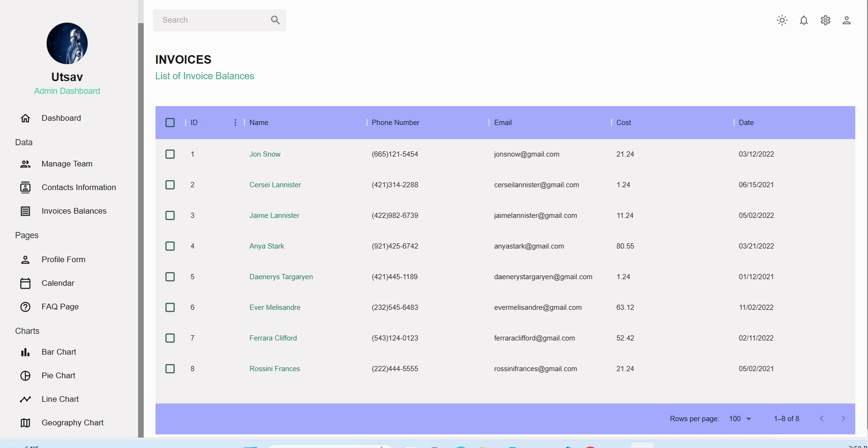Open Manage Team in the sidebar
Screen dimensions: 868x448
[67, 164]
